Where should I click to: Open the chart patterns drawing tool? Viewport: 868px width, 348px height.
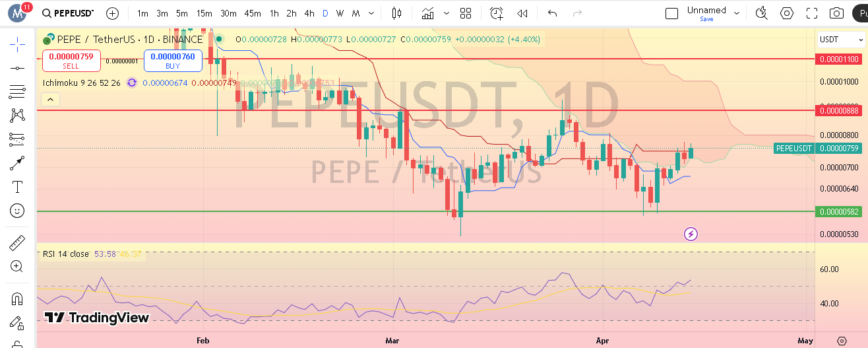(18, 116)
